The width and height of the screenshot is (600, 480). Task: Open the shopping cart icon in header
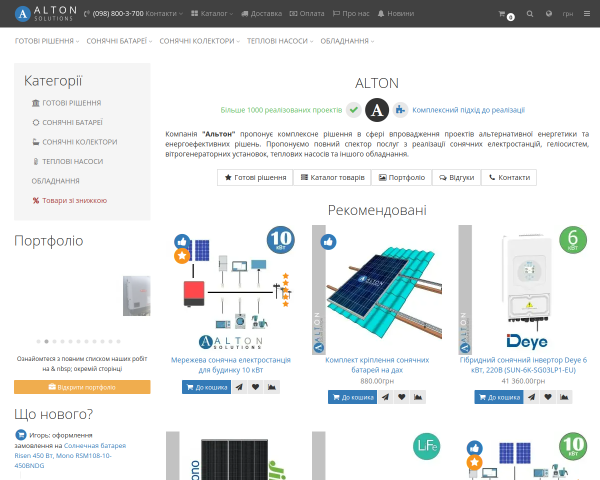click(506, 15)
